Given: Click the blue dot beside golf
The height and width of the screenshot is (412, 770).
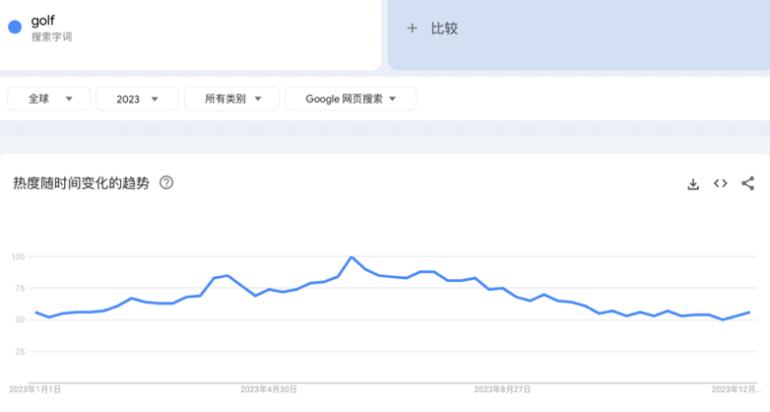Looking at the screenshot, I should coord(15,27).
